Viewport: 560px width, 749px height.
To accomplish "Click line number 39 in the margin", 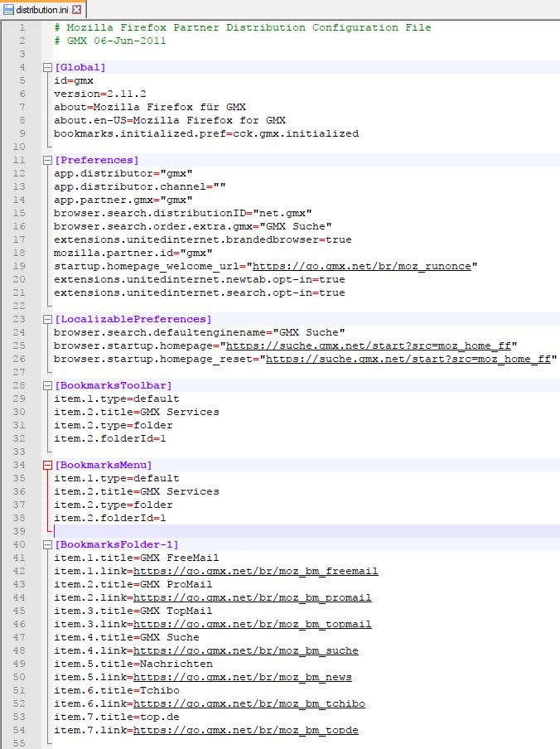I will click(x=19, y=531).
